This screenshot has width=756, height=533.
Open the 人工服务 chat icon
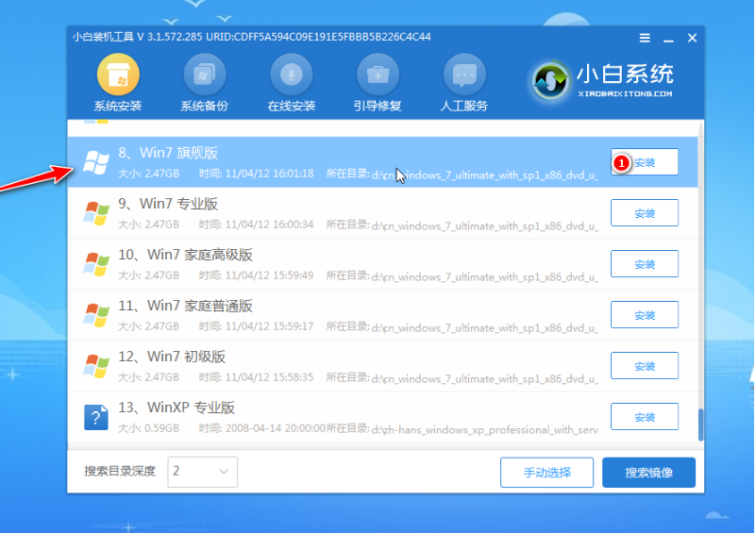463,75
